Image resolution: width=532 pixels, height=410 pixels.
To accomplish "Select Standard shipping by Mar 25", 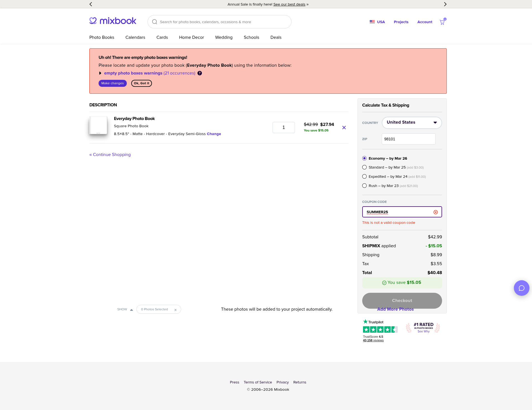I will [364, 167].
